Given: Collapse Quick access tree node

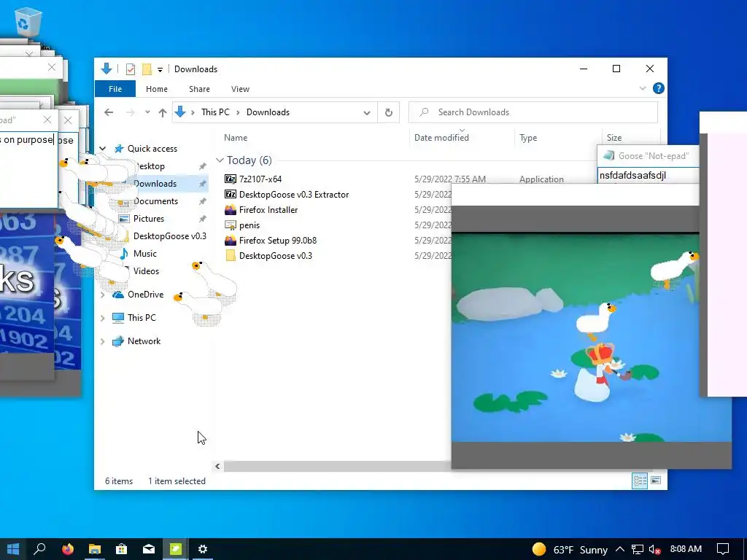Looking at the screenshot, I should click(102, 149).
